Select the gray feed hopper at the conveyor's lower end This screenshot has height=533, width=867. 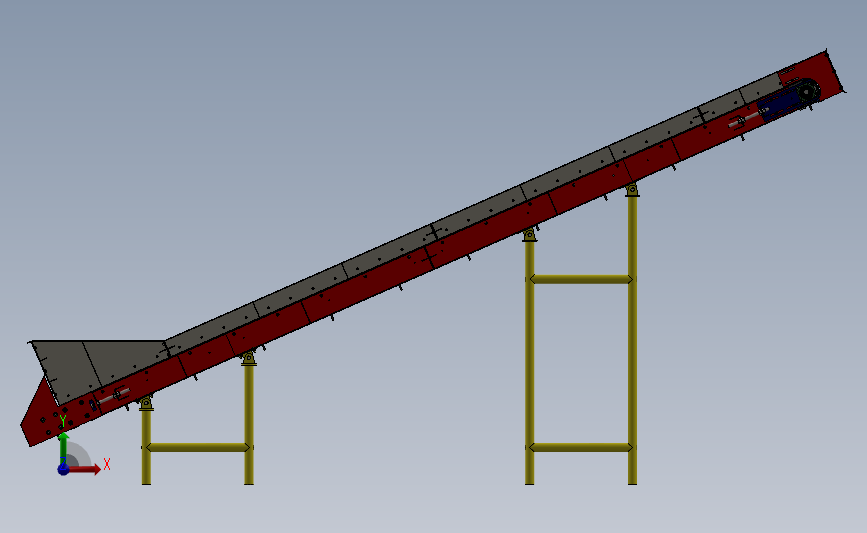point(97,368)
